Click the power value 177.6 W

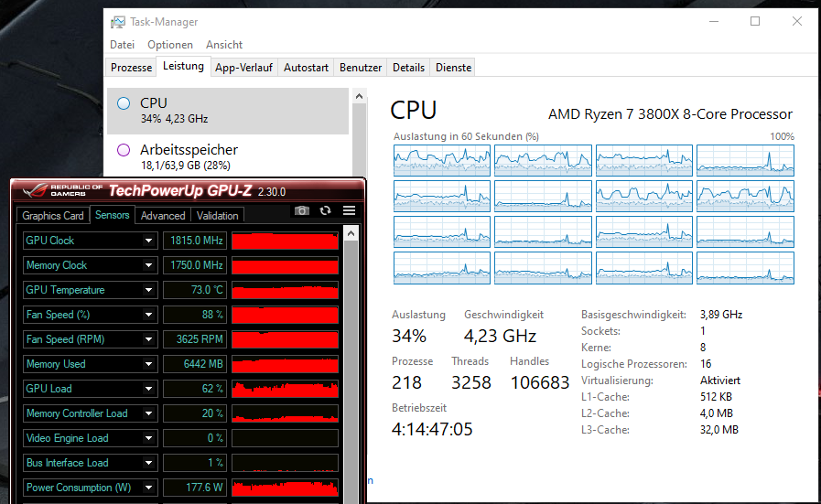195,488
